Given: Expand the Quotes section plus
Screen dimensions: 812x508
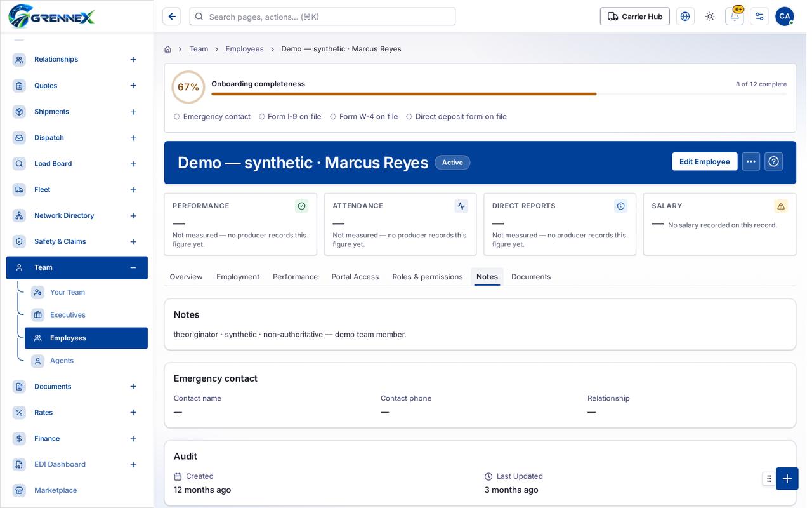Looking at the screenshot, I should 133,86.
